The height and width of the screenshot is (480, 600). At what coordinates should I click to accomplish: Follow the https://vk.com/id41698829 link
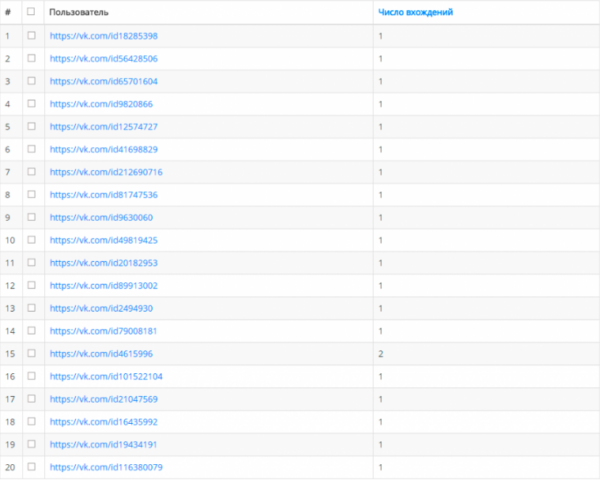(104, 149)
